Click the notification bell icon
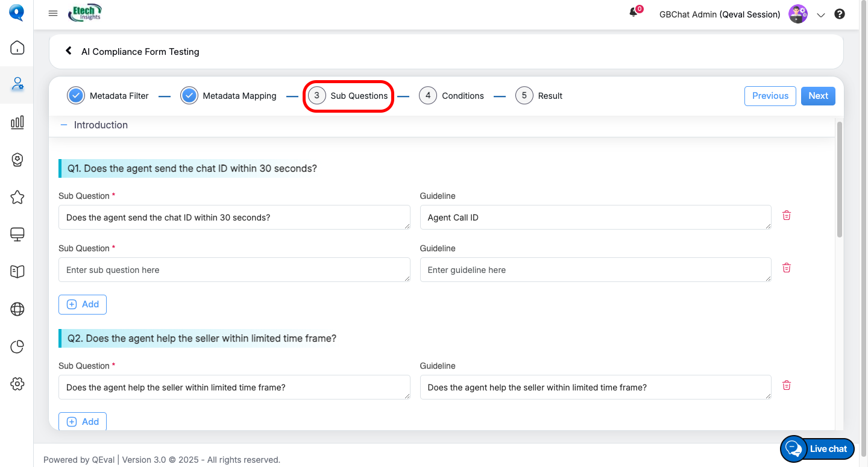Viewport: 868px width, 467px height. click(x=634, y=13)
